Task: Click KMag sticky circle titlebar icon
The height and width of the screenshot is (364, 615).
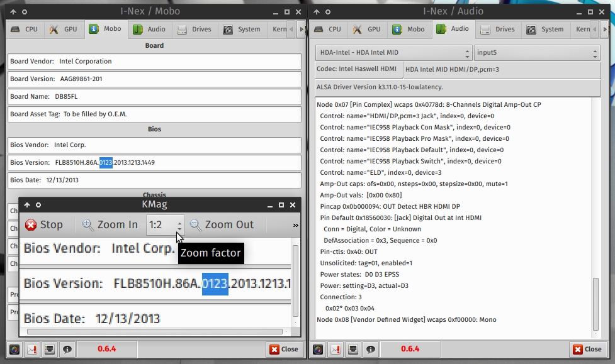Action: pyautogui.click(x=38, y=205)
